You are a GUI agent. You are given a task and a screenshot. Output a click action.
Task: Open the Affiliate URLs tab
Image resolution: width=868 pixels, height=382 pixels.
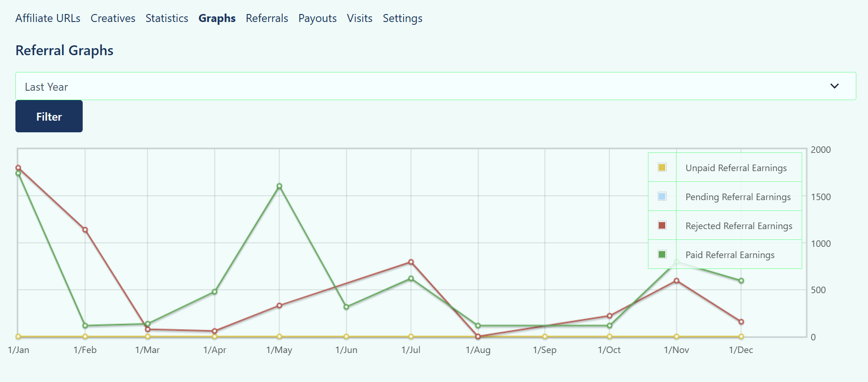click(x=48, y=18)
